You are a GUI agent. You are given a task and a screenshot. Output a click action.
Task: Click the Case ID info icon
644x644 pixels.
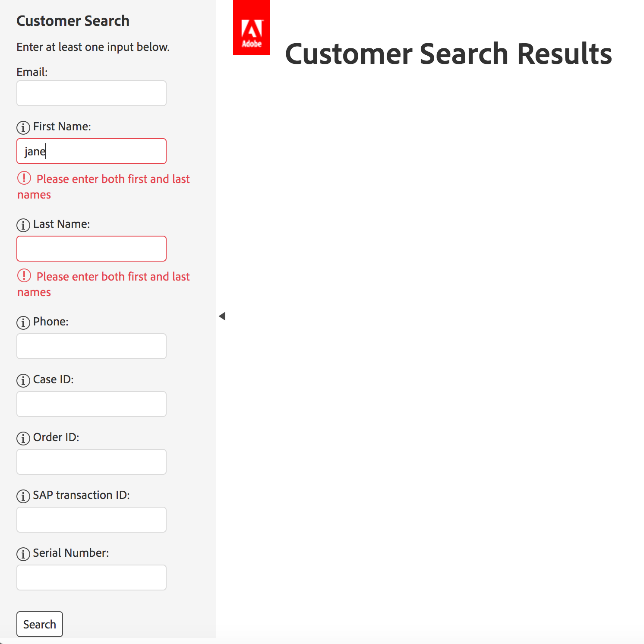[23, 381]
